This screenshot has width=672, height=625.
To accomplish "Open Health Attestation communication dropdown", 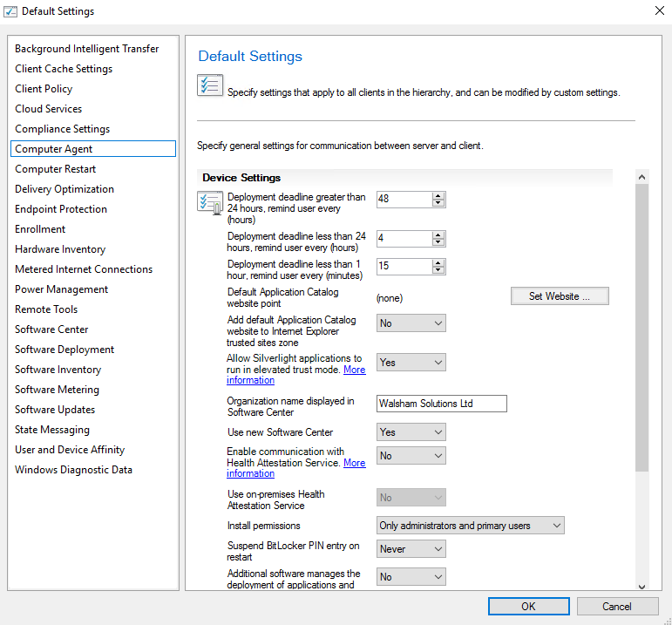I will 411,456.
